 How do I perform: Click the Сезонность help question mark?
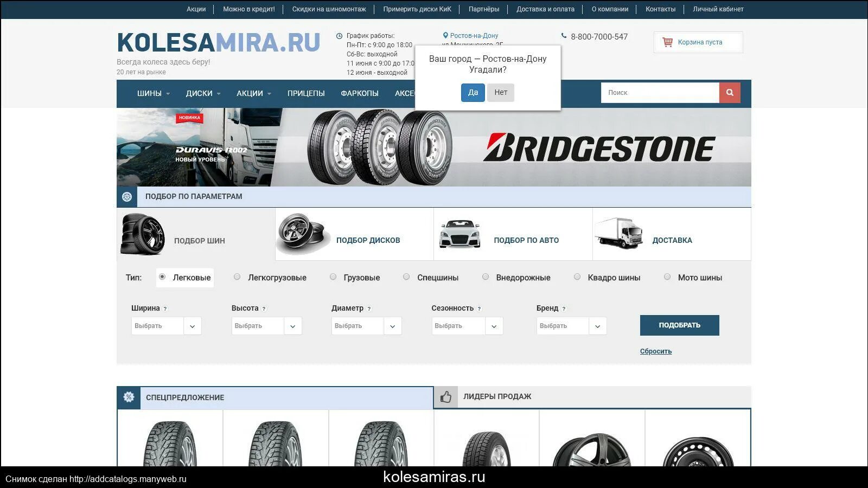pyautogui.click(x=479, y=309)
